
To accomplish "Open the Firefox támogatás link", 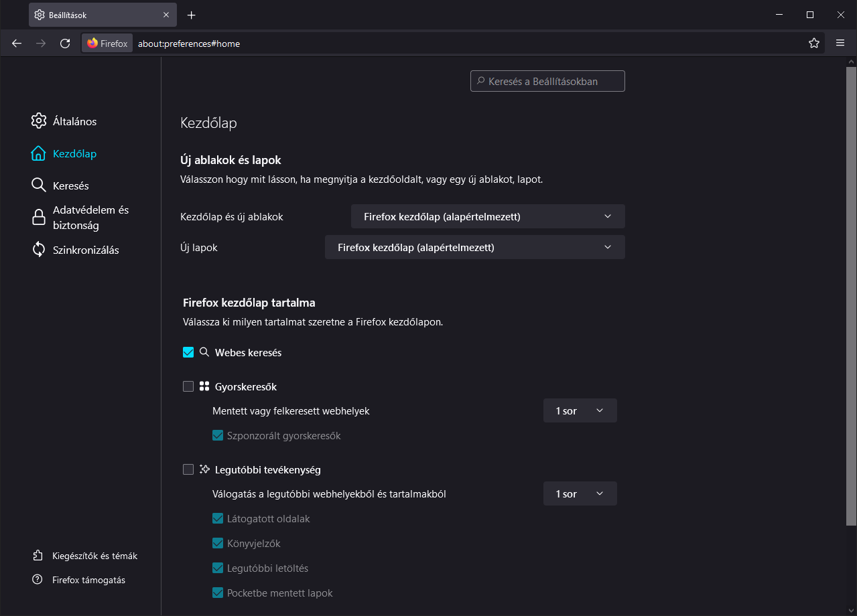I will point(79,580).
